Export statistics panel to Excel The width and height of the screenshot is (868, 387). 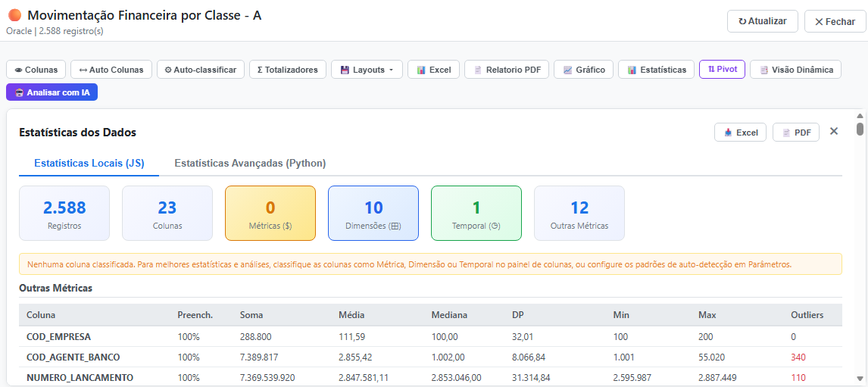[740, 133]
